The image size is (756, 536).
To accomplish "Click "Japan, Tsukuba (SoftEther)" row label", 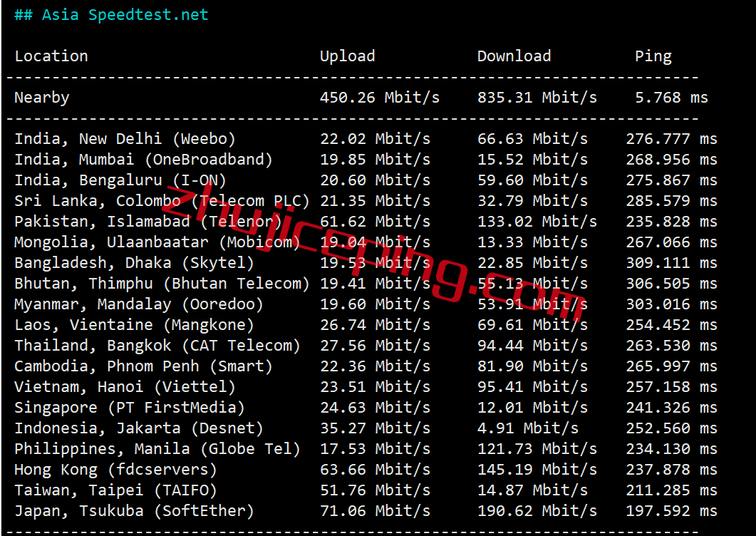I will point(134,512).
